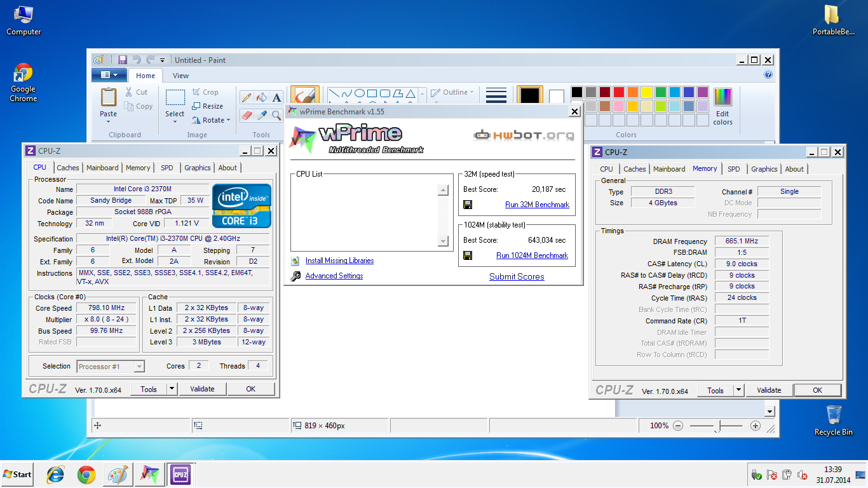The image size is (868, 488).
Task: Click down arrow of CPU List scrollbar
Action: (444, 241)
